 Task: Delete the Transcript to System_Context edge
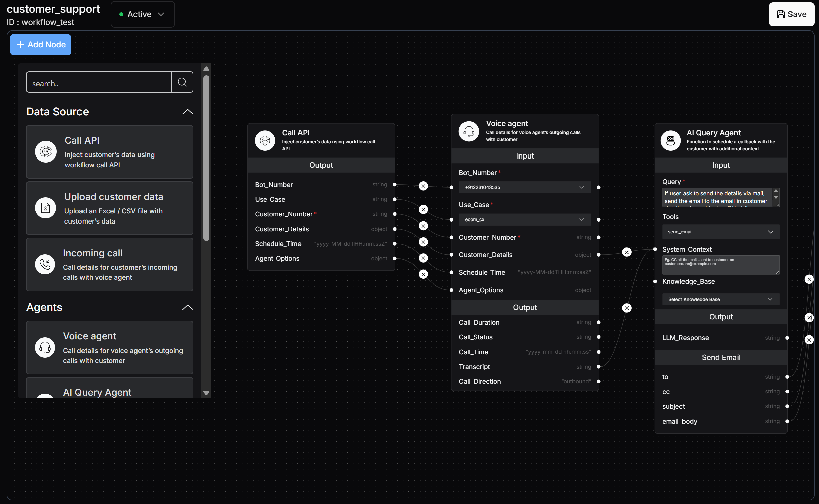[626, 308]
